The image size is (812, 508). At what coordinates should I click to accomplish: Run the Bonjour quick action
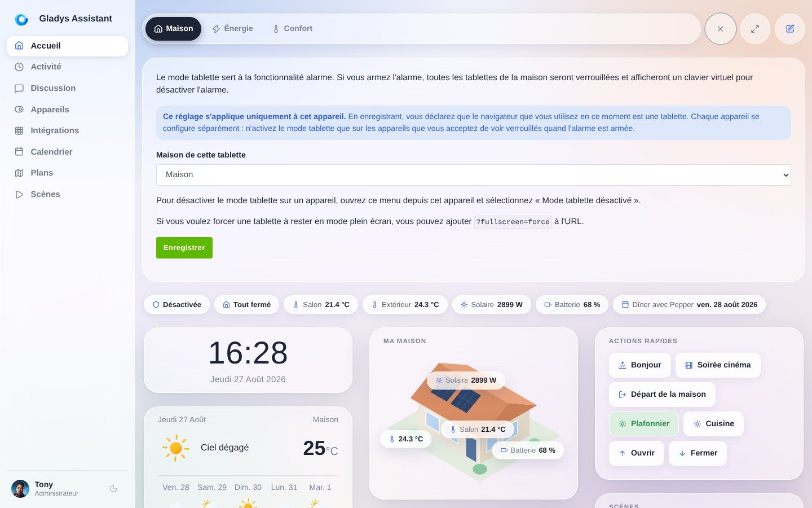point(640,365)
